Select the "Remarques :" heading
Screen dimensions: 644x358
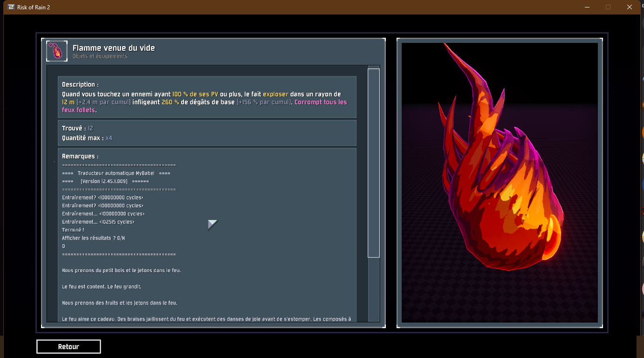(x=80, y=157)
